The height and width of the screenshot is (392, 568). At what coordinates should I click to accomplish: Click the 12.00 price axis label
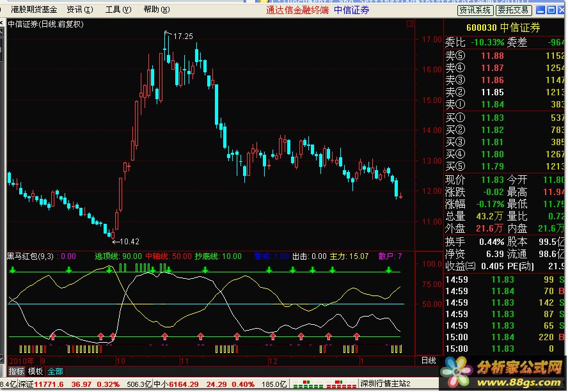click(432, 191)
